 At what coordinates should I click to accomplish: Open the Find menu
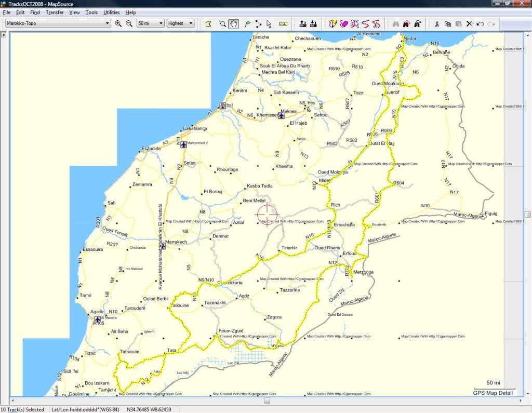coord(35,12)
